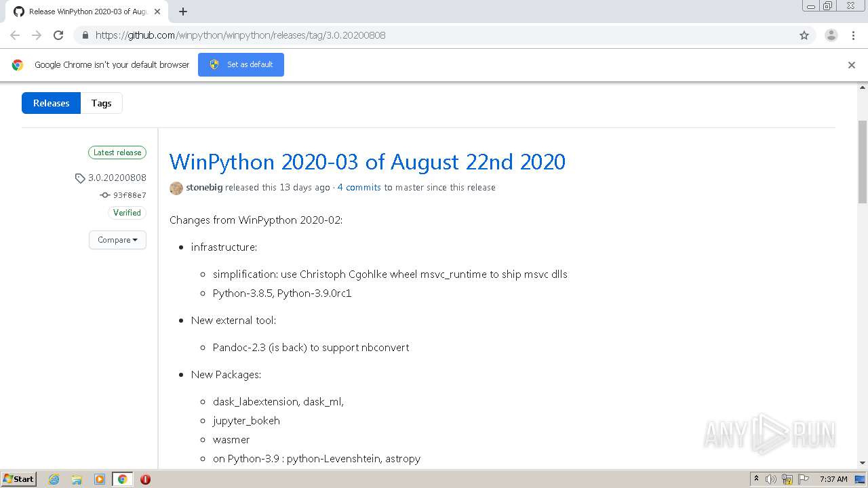
Task: Expand the Compare dropdown
Action: pos(117,240)
